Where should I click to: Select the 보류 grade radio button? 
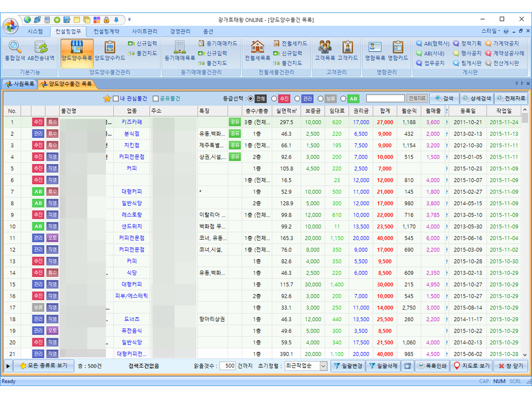coord(320,99)
